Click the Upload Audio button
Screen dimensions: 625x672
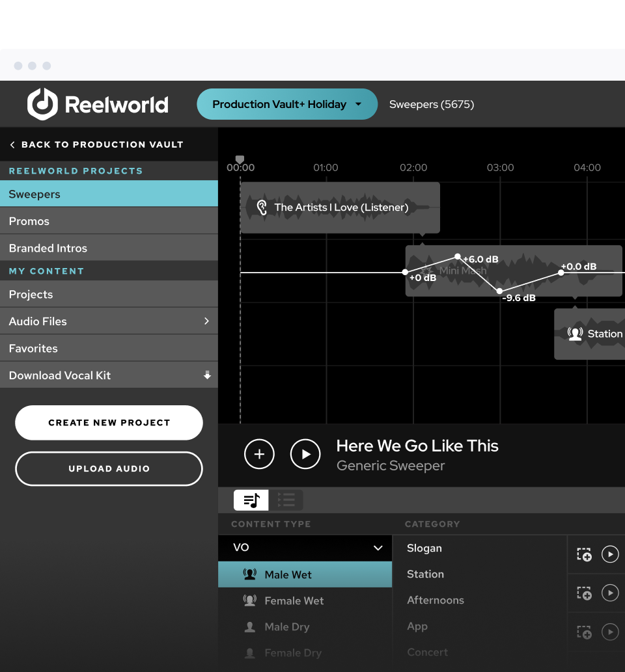click(x=109, y=468)
